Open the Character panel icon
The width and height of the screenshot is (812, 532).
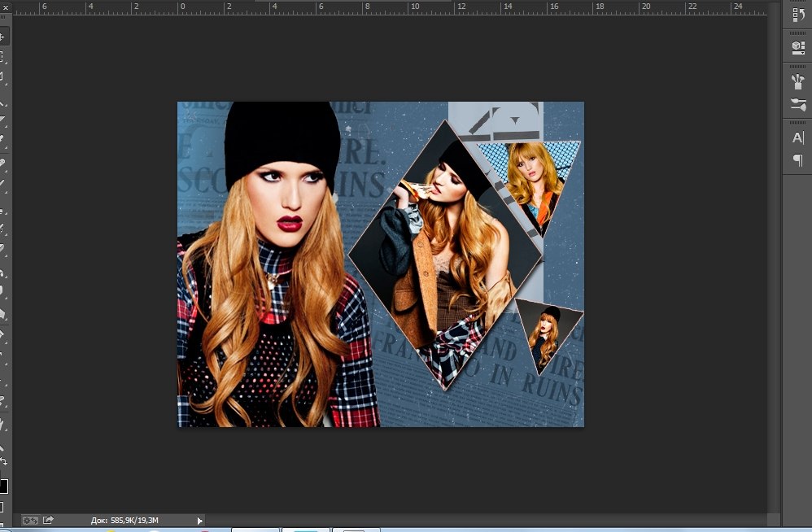point(797,137)
